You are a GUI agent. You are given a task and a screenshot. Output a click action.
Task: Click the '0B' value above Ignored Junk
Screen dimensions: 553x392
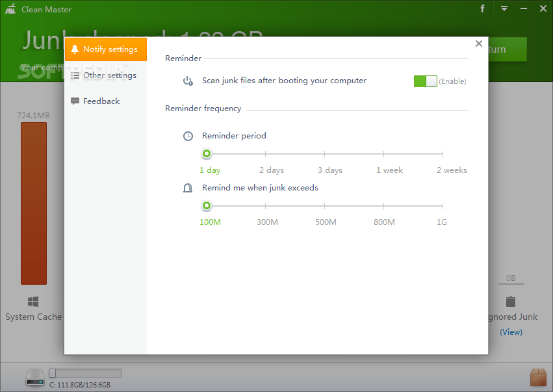click(511, 278)
